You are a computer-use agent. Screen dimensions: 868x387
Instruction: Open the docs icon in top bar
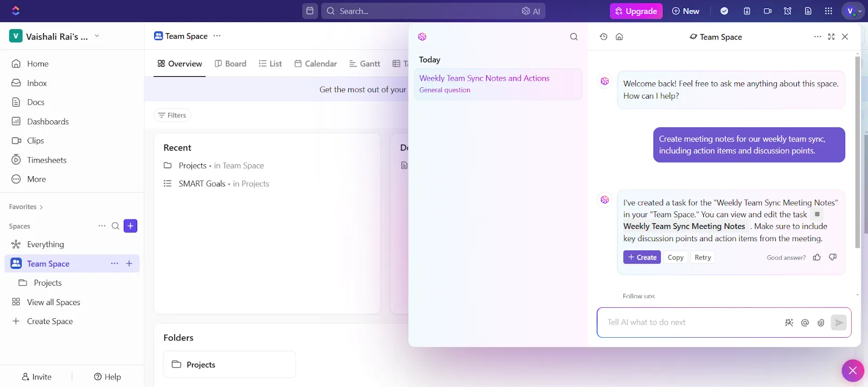pyautogui.click(x=808, y=11)
